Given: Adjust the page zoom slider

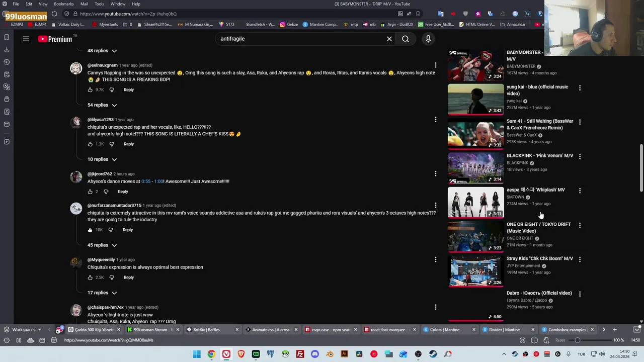Looking at the screenshot, I should (x=591, y=340).
